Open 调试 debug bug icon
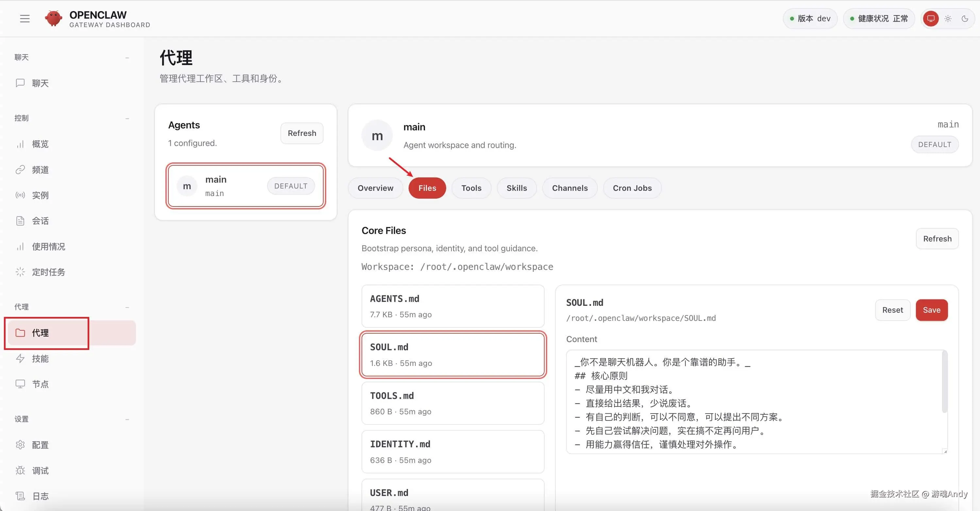The image size is (980, 511). pos(20,470)
